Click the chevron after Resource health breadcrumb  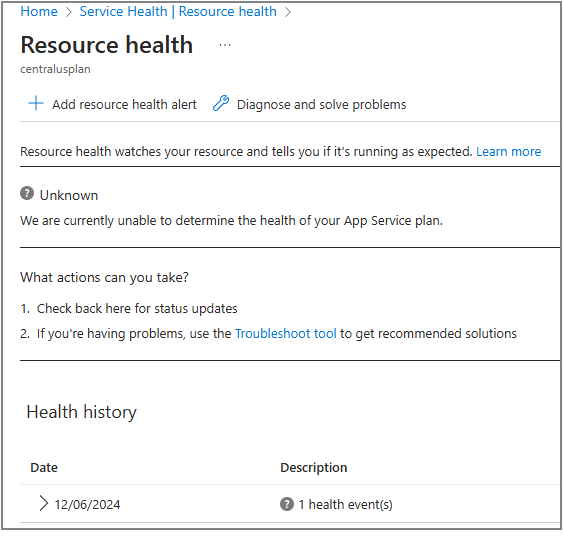[288, 12]
